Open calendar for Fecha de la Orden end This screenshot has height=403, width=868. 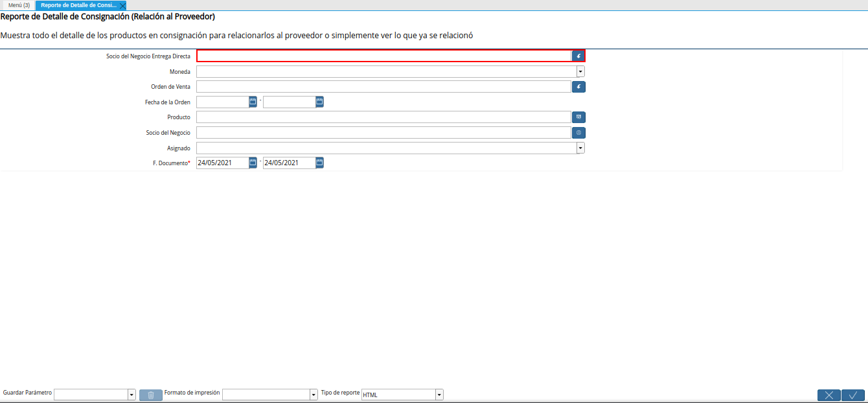point(319,102)
